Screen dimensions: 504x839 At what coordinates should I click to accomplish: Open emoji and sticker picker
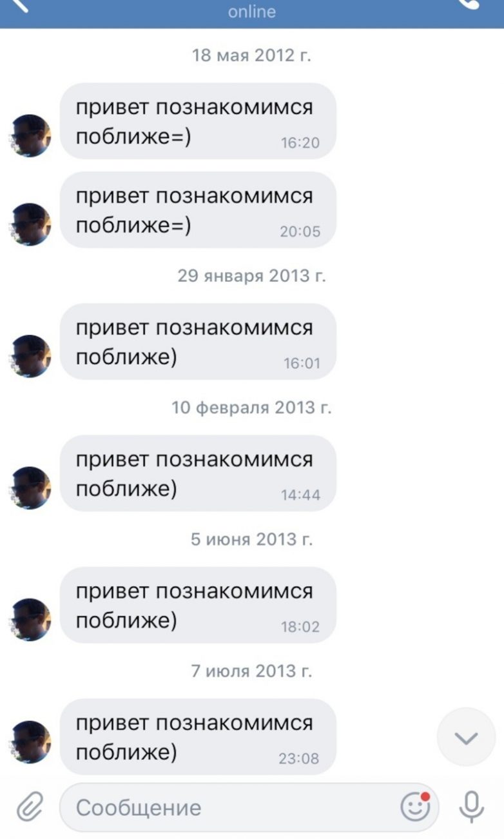pyautogui.click(x=415, y=806)
